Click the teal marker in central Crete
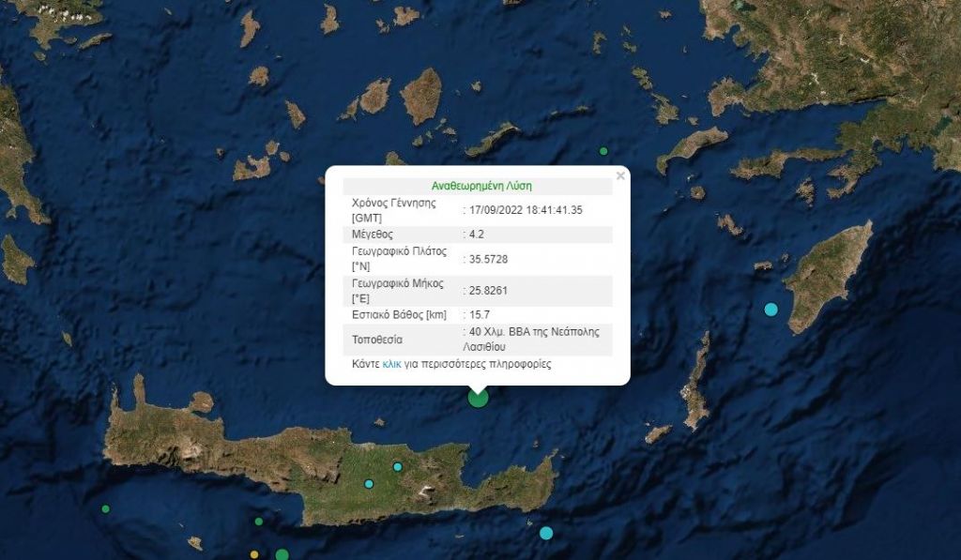Screen dimensions: 961x560 tap(398, 466)
